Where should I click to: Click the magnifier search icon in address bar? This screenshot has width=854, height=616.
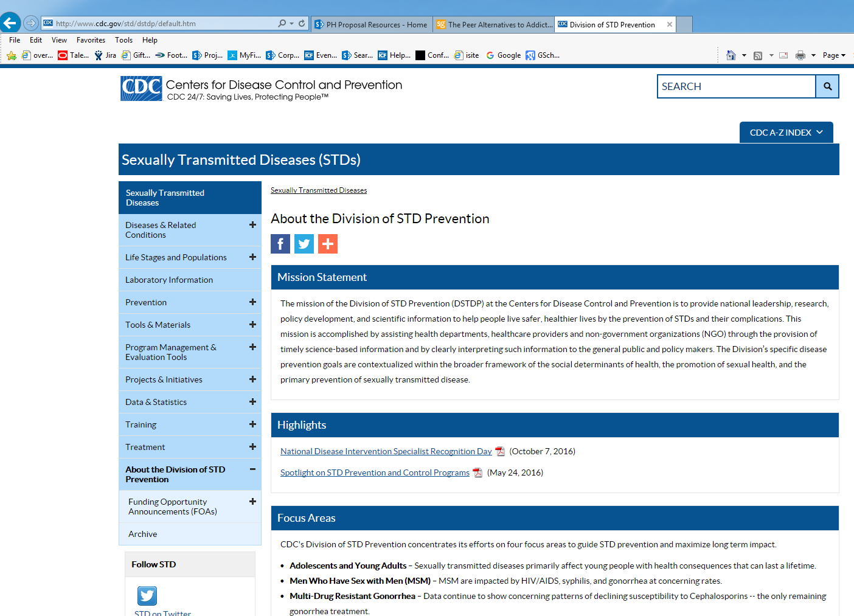(282, 24)
